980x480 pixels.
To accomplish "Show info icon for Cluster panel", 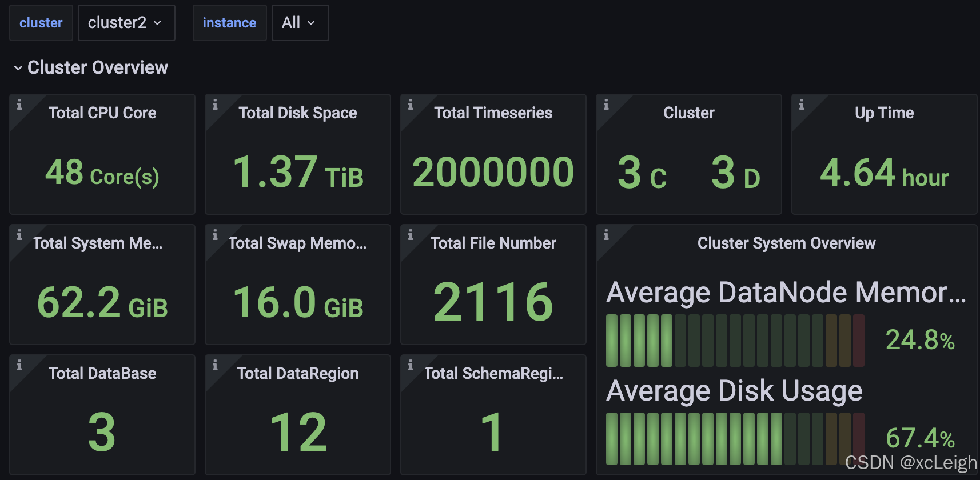I will (606, 105).
